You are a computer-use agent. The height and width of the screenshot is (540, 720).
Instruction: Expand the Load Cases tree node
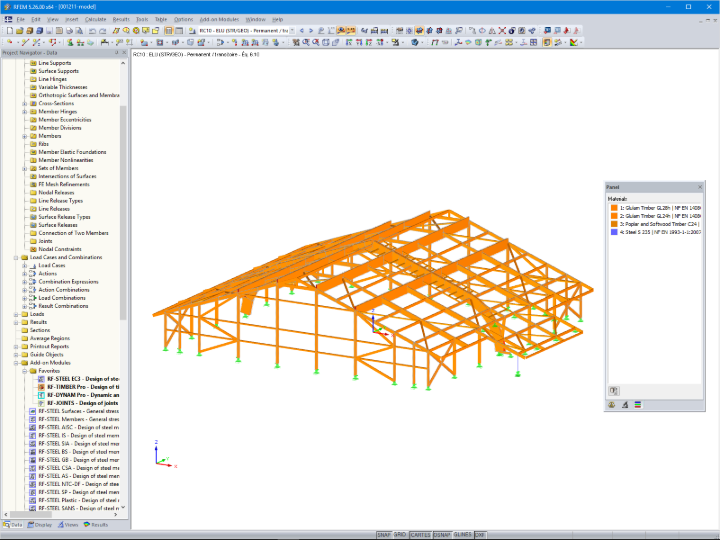pyautogui.click(x=25, y=265)
